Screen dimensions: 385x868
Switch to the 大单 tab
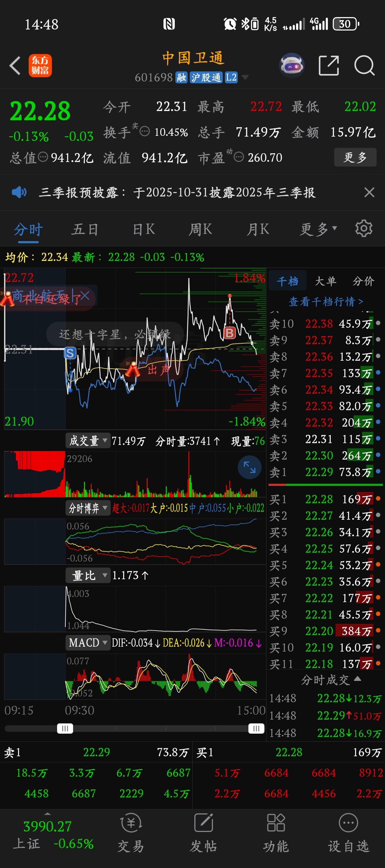pos(326,281)
